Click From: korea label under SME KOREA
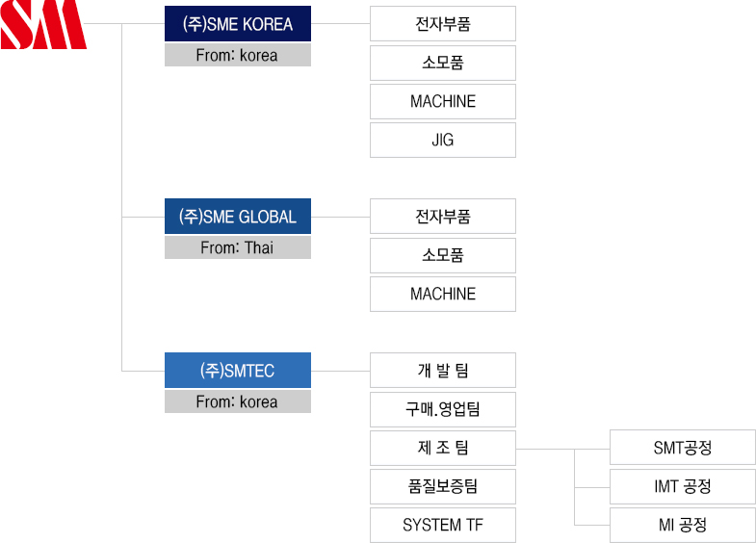This screenshot has width=756, height=543. (238, 55)
